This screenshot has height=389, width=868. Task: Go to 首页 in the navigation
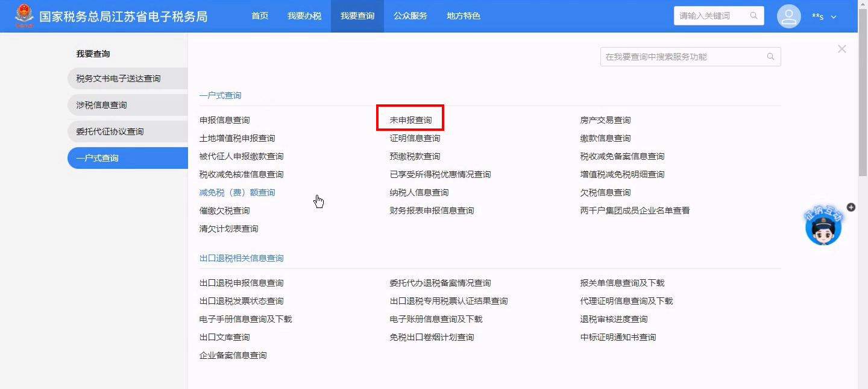260,16
